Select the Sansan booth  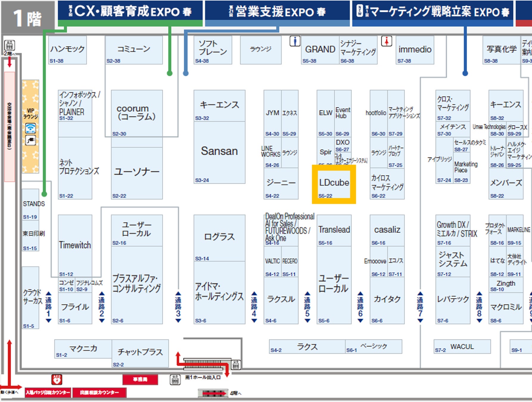pos(220,152)
